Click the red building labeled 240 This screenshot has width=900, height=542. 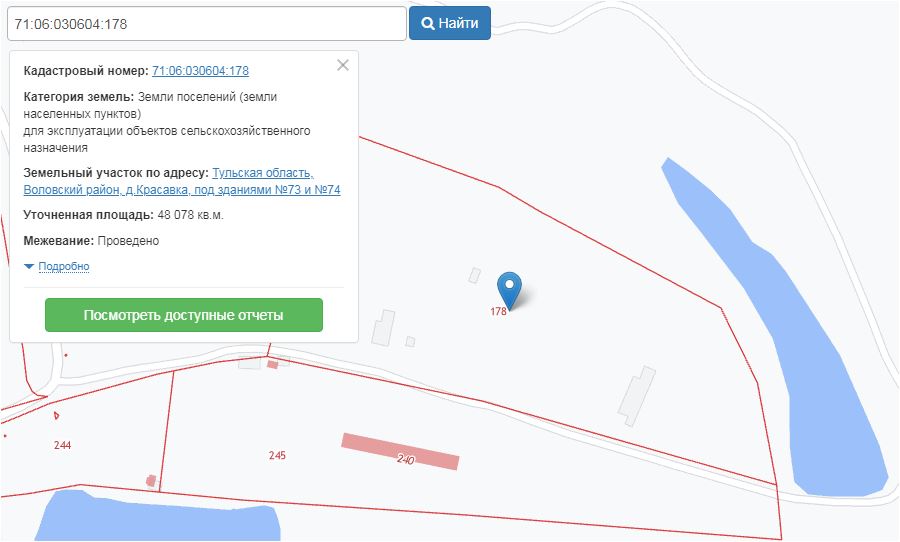[x=401, y=451]
